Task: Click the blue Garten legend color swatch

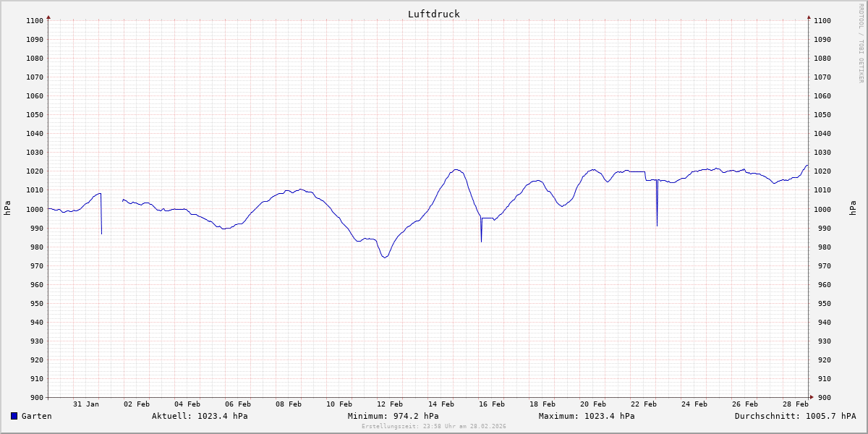Action: [14, 416]
